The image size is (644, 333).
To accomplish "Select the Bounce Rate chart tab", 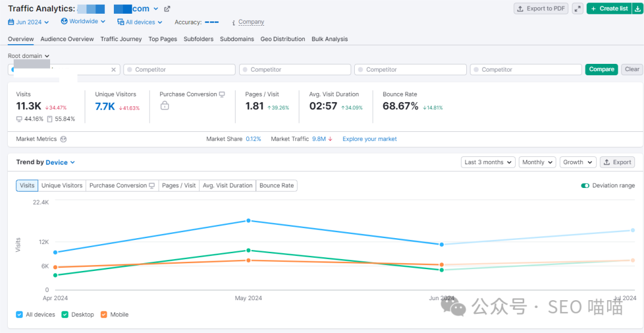I will [276, 186].
